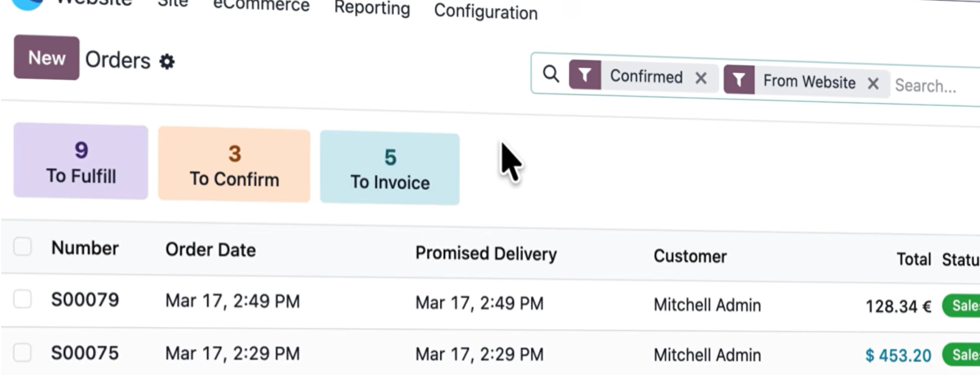
Task: Open the eCommerce menu
Action: pyautogui.click(x=261, y=6)
